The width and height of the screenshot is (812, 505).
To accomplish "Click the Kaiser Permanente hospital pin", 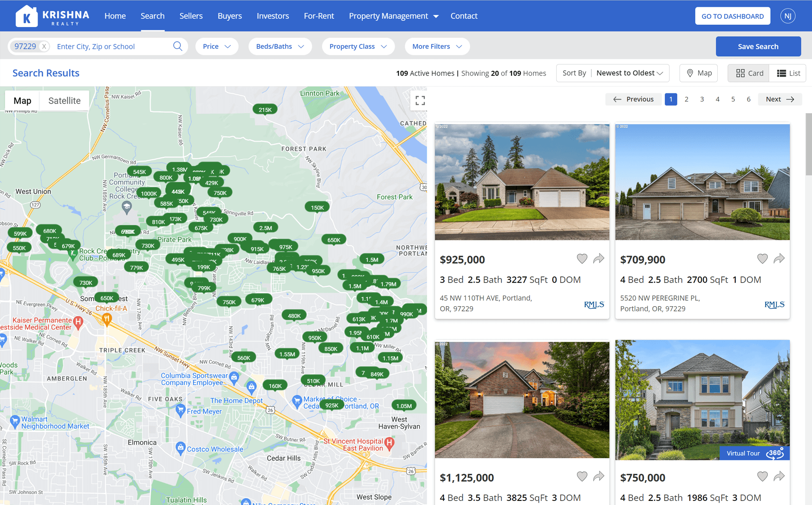I will tap(78, 323).
